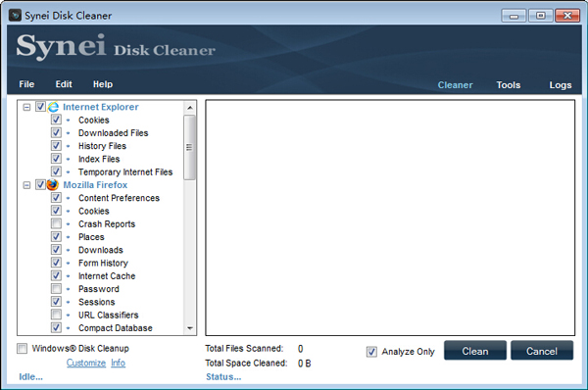Uncheck the History Files checkbox
588x390 pixels.
pyautogui.click(x=56, y=146)
